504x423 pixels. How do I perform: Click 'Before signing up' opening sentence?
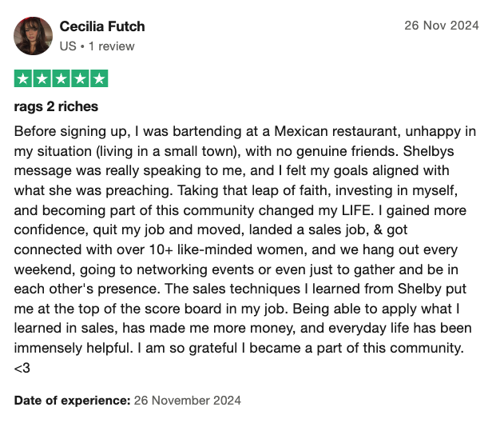tap(69, 132)
